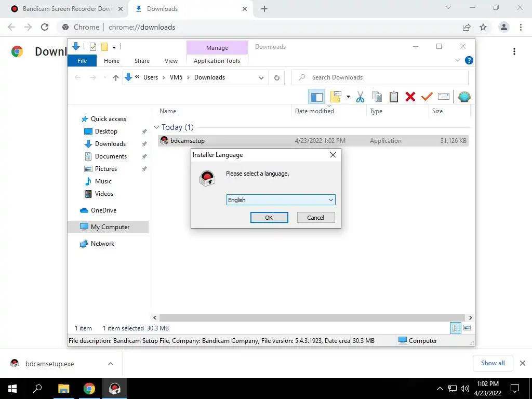Open the File menu in Explorer

(x=82, y=61)
